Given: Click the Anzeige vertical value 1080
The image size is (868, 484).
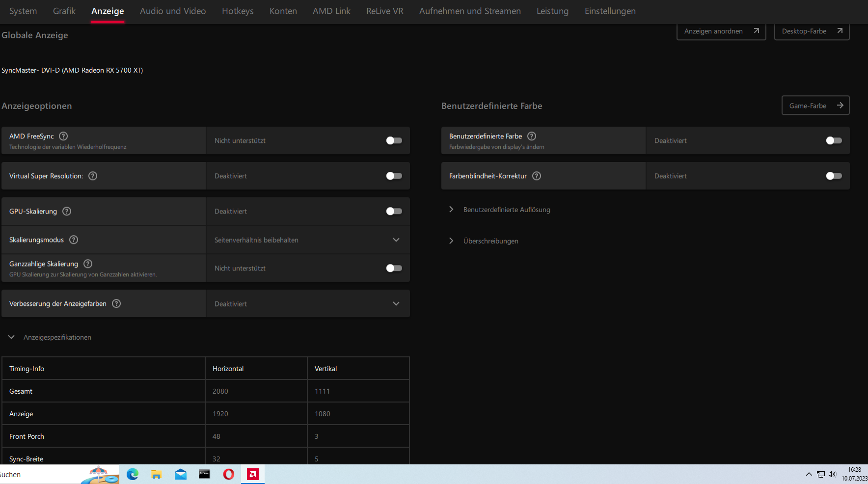Looking at the screenshot, I should pyautogui.click(x=323, y=414).
